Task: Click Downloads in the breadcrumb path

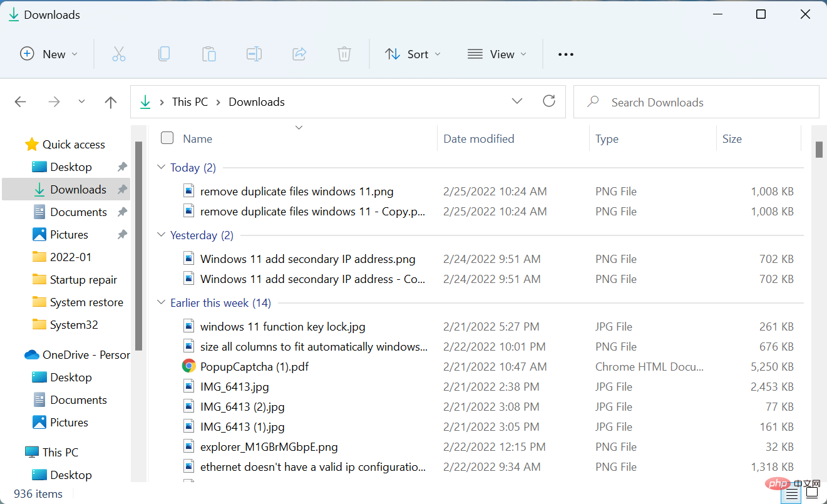Action: [x=257, y=102]
